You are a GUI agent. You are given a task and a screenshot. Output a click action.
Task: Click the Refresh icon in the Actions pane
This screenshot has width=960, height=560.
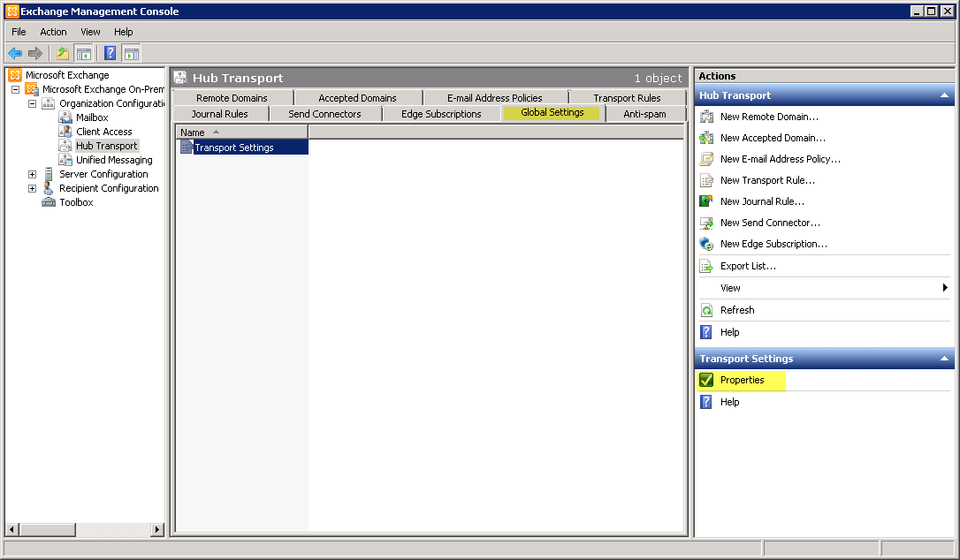click(707, 310)
